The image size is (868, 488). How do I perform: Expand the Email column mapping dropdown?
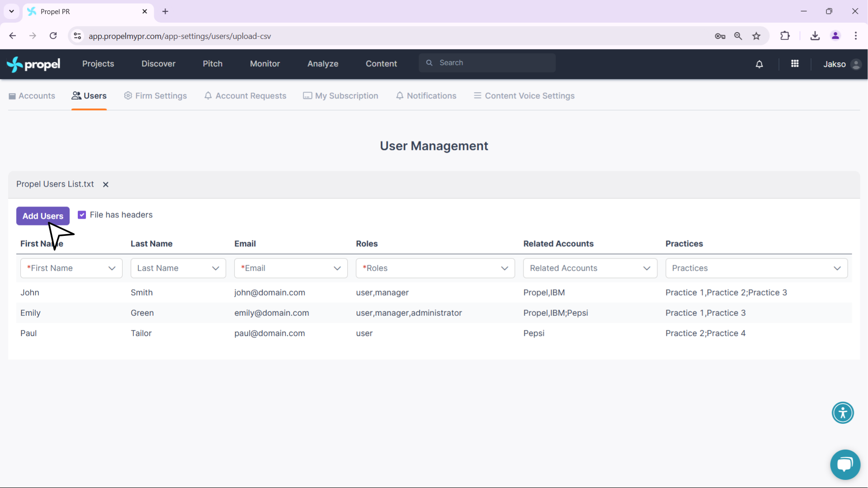tap(291, 268)
